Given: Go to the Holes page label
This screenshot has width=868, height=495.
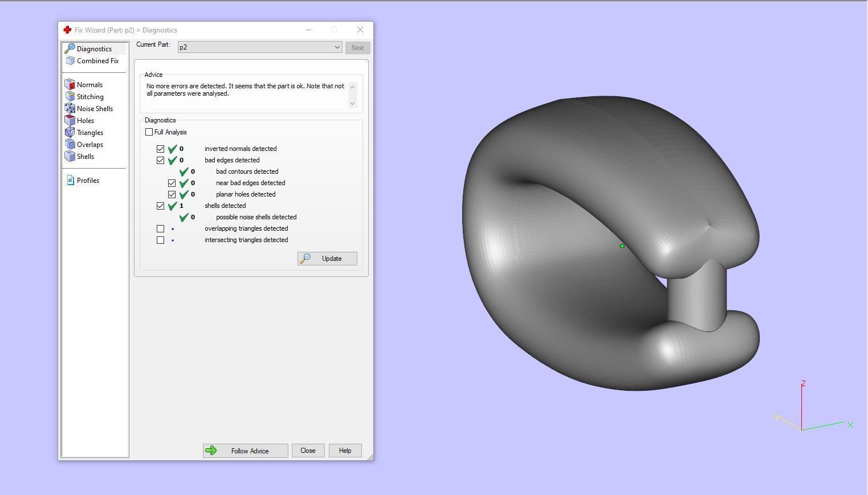Looking at the screenshot, I should (x=85, y=121).
